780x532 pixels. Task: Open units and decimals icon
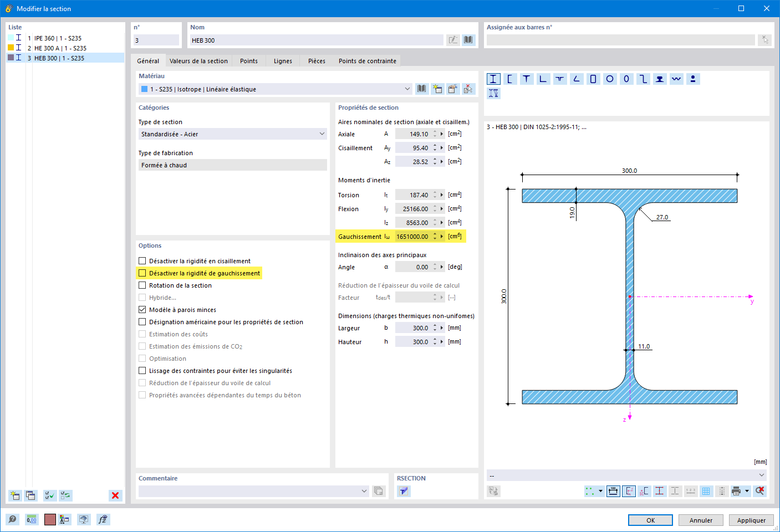32,519
